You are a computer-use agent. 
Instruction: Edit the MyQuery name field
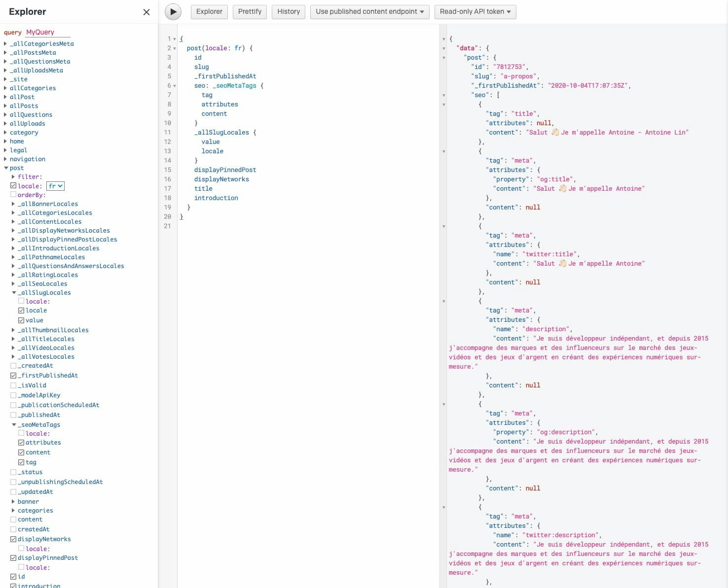(x=48, y=32)
